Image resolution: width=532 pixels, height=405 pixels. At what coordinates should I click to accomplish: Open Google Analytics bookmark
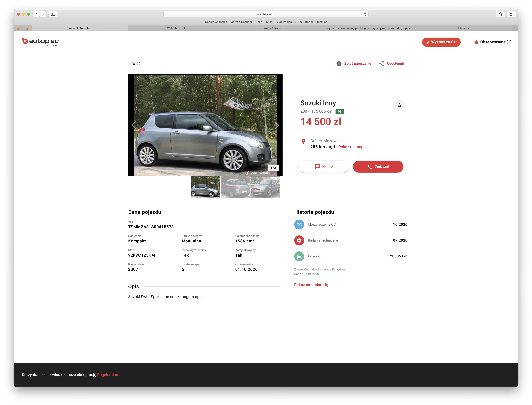click(216, 22)
